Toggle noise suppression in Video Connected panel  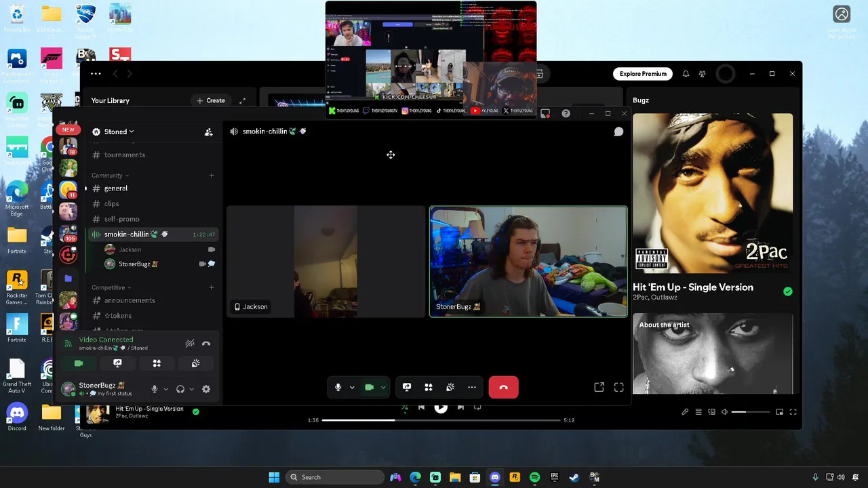190,344
